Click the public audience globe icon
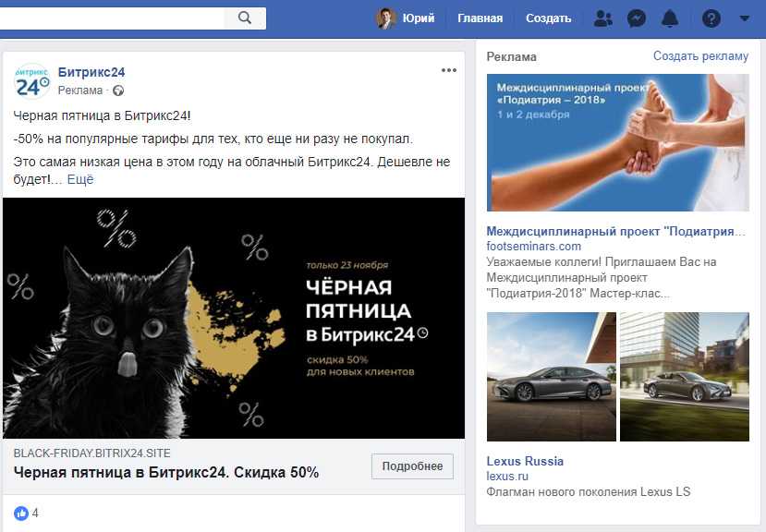 (x=118, y=91)
